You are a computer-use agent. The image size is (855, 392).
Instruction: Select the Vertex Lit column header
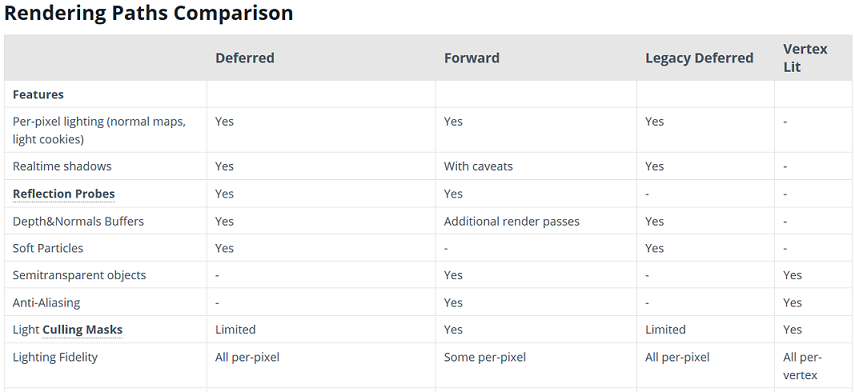[x=805, y=58]
